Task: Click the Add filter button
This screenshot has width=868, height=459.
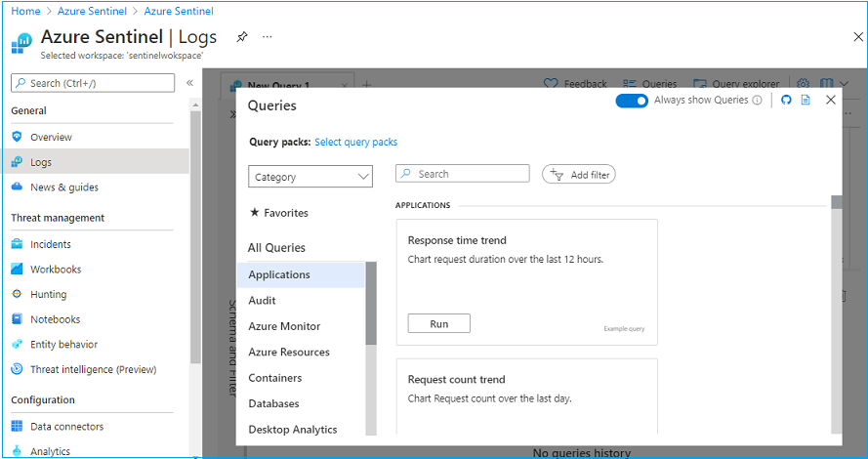Action: (x=578, y=175)
